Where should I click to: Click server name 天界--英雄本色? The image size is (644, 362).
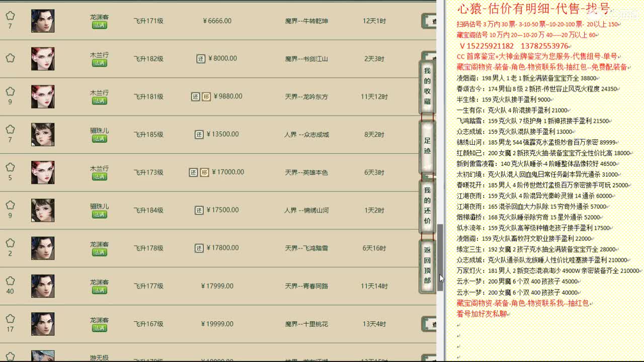(x=306, y=172)
